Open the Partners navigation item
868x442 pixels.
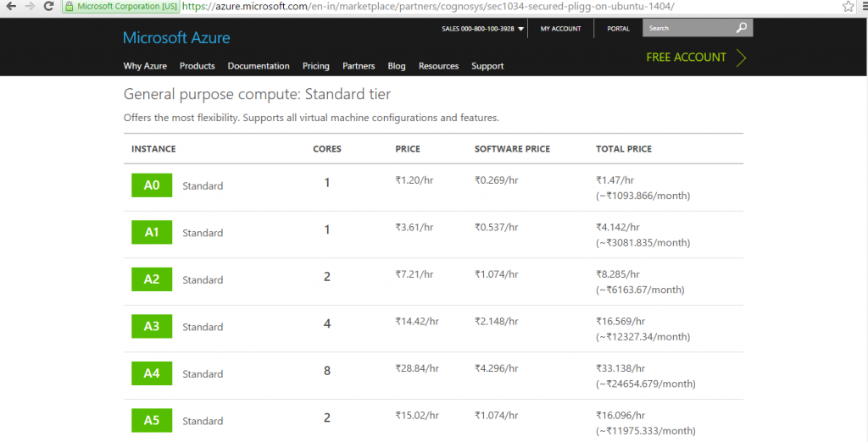(359, 66)
